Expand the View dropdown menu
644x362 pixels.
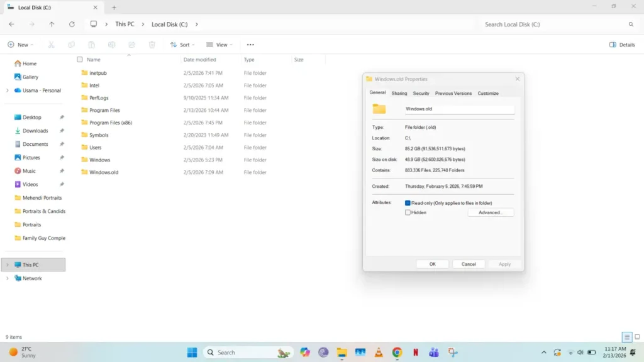pyautogui.click(x=219, y=45)
